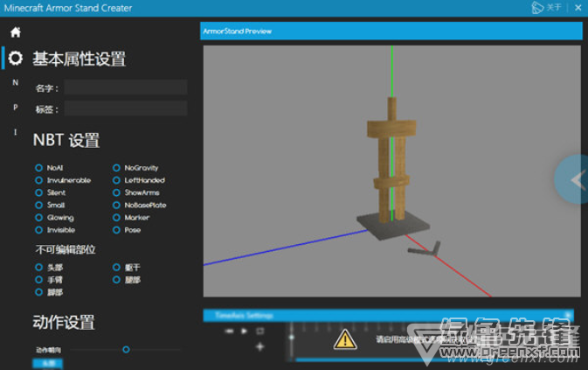The width and height of the screenshot is (588, 370).
Task: Toggle the LeftHanded option
Action: (116, 180)
